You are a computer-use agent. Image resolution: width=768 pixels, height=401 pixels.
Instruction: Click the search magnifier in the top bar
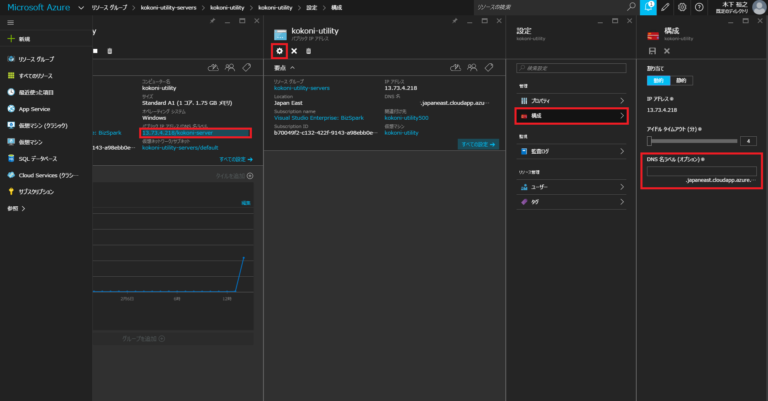[631, 7]
